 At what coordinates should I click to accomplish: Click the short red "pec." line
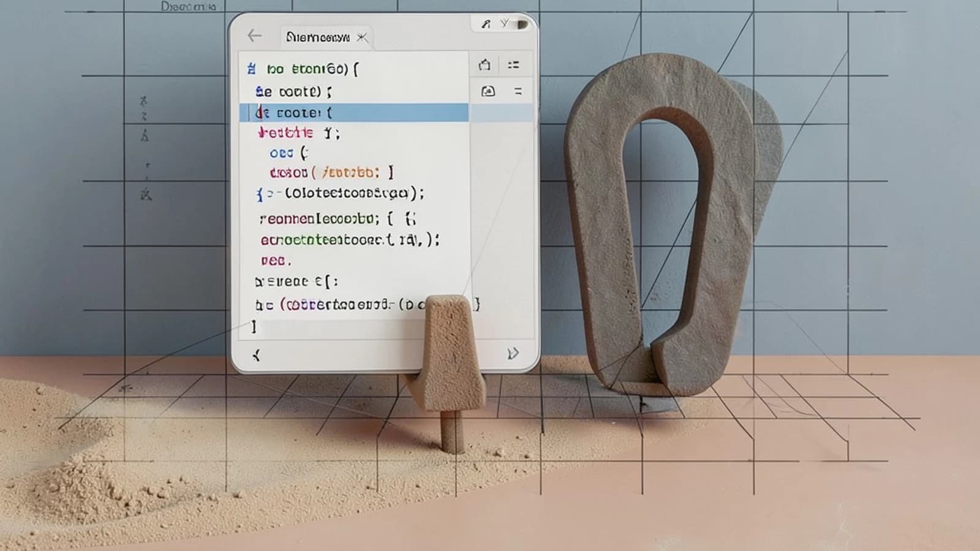pyautogui.click(x=276, y=261)
